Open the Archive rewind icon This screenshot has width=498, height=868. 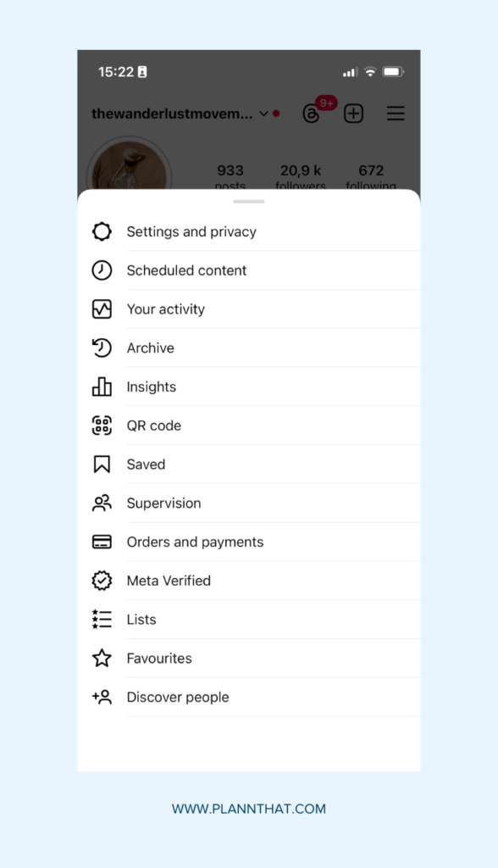(x=102, y=348)
